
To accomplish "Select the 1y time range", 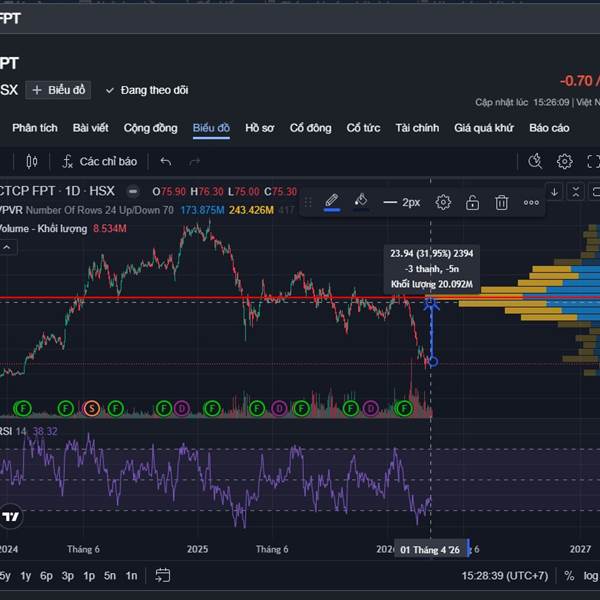I will click(26, 576).
